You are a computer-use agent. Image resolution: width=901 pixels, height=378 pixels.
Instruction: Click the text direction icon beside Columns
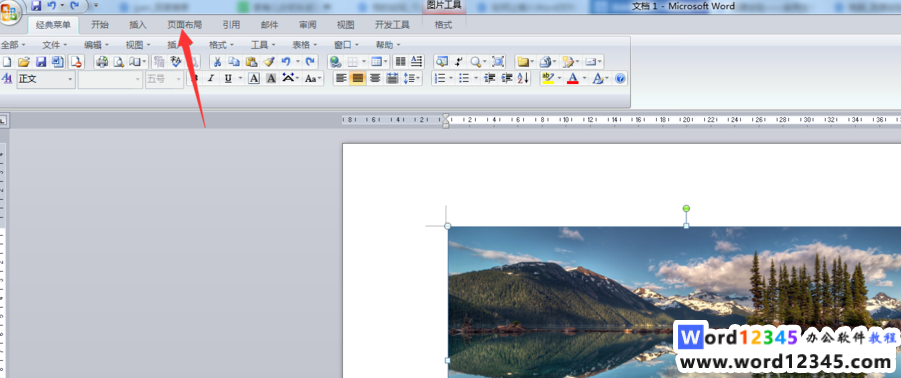(x=417, y=61)
